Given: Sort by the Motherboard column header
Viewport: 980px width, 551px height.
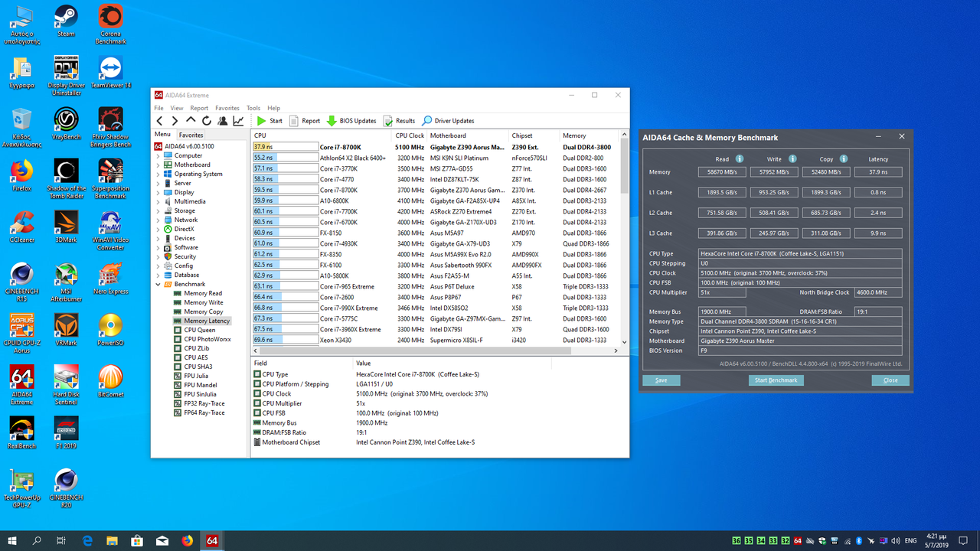Looking at the screenshot, I should pyautogui.click(x=468, y=135).
